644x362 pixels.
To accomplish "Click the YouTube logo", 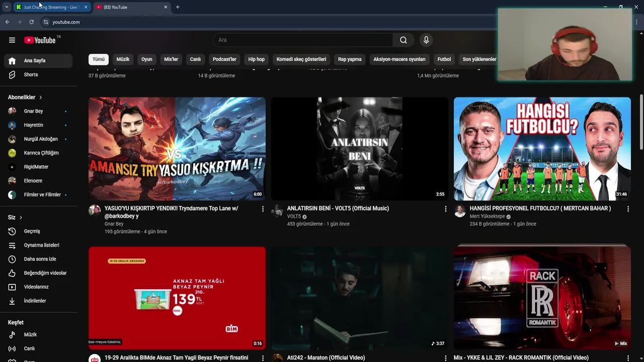I will click(x=40, y=40).
